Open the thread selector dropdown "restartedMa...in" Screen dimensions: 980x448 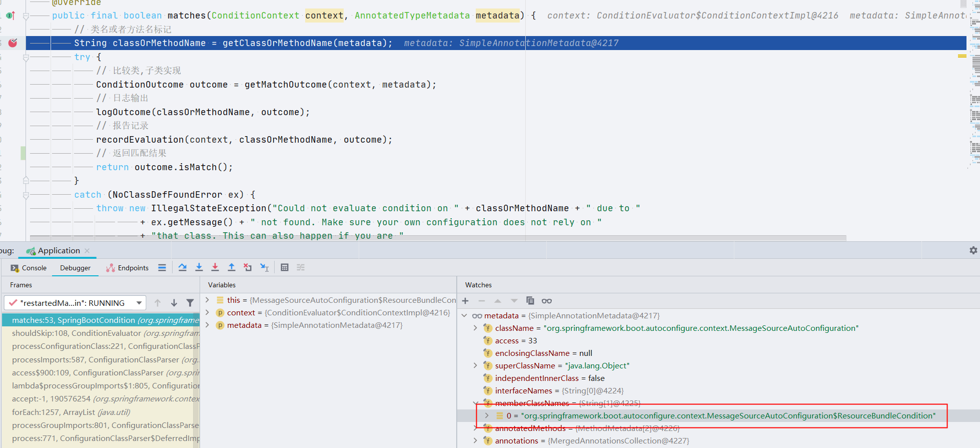(75, 303)
